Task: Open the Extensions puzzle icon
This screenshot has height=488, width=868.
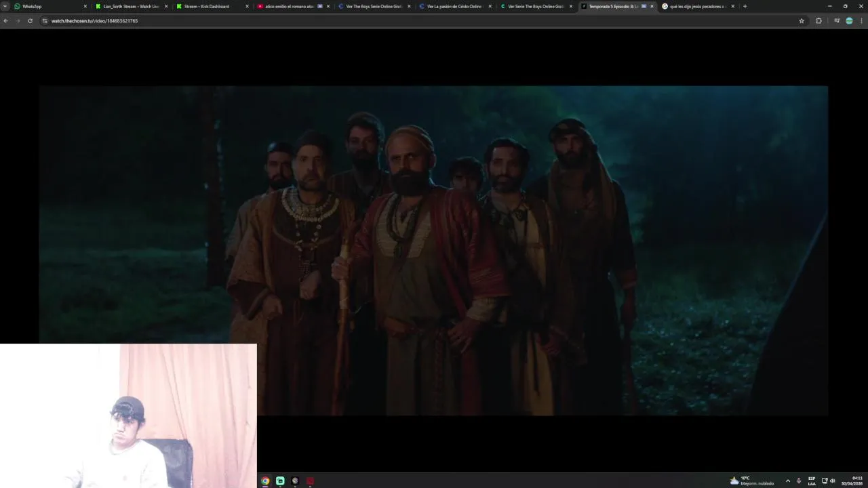Action: click(x=818, y=21)
